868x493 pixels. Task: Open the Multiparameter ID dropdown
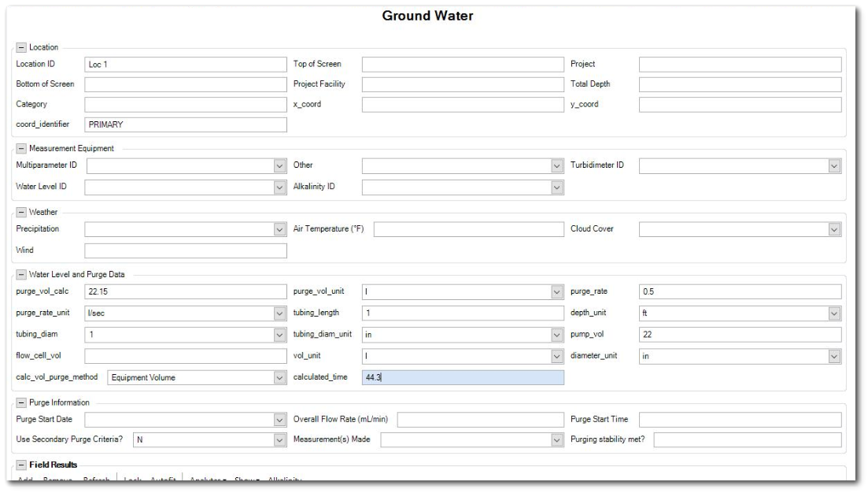point(279,166)
